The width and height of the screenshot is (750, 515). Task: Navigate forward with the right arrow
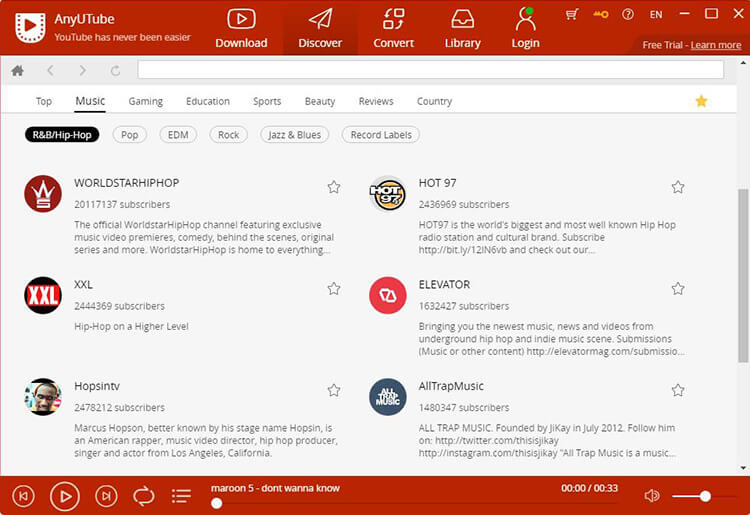pyautogui.click(x=82, y=71)
